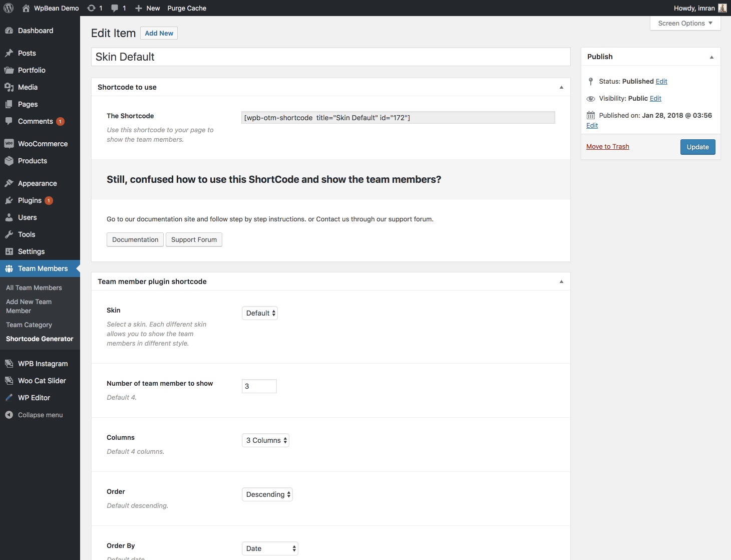Image resolution: width=731 pixels, height=560 pixels.
Task: Click the Update button
Action: point(697,147)
